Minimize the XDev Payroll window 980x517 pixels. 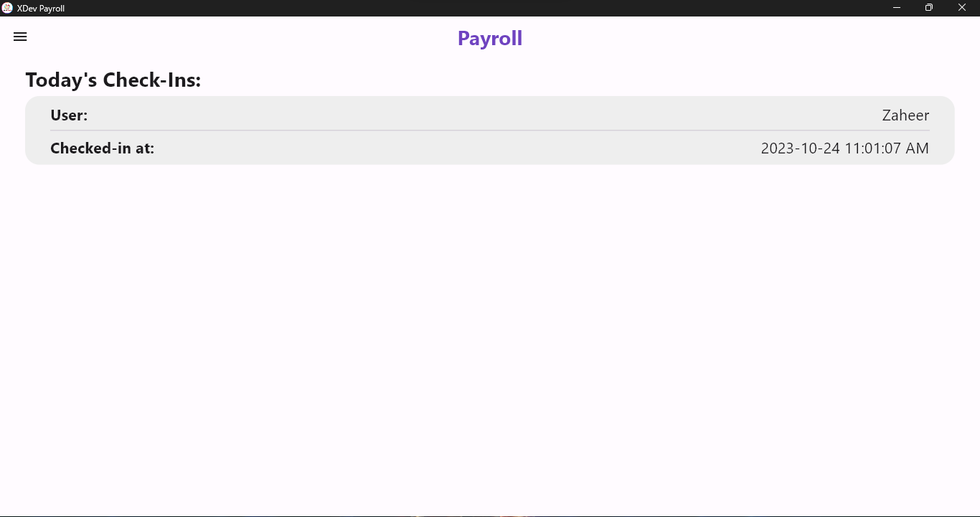tap(897, 8)
